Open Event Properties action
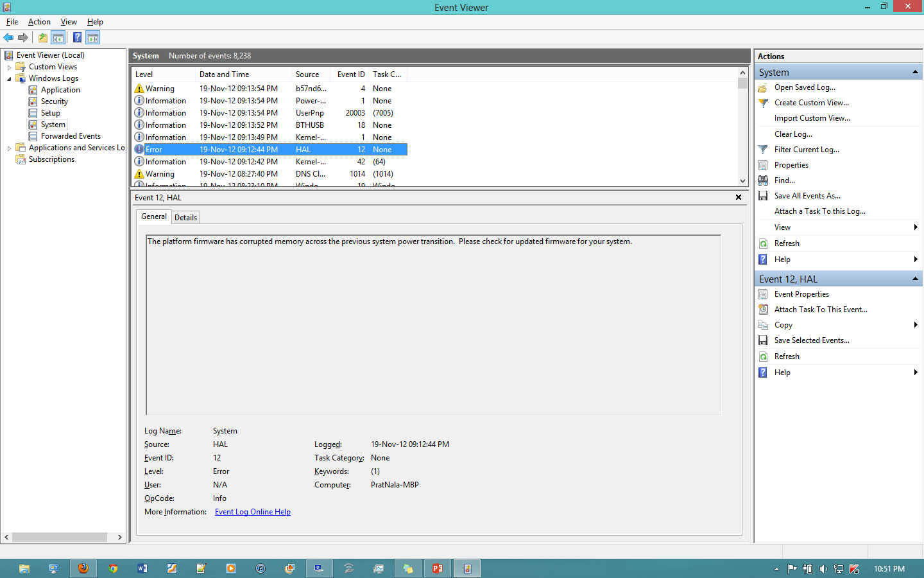This screenshot has height=578, width=924. (x=801, y=294)
